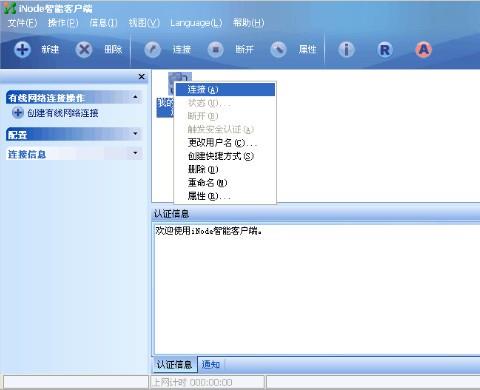Click the 断开 toolbar label
Screen dimensions: 480x390
tap(245, 50)
